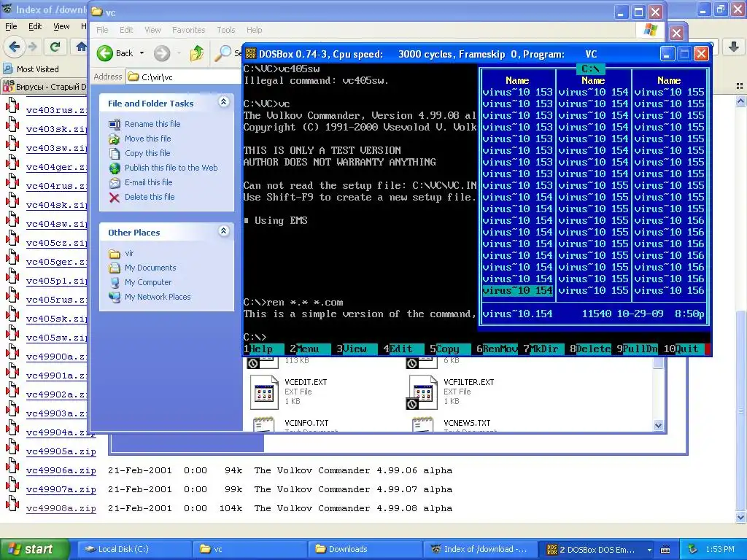This screenshot has width=747, height=560.
Task: Click 10Quit in Volkov Commander function bar
Action: coord(684,349)
